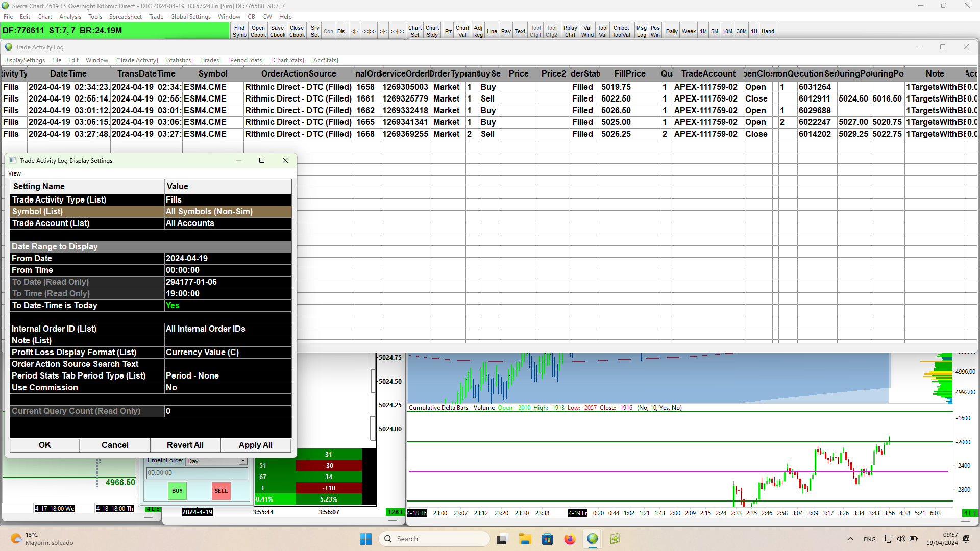The image size is (980, 551).
Task: Switch to the [Period Stats] tab
Action: (246, 60)
